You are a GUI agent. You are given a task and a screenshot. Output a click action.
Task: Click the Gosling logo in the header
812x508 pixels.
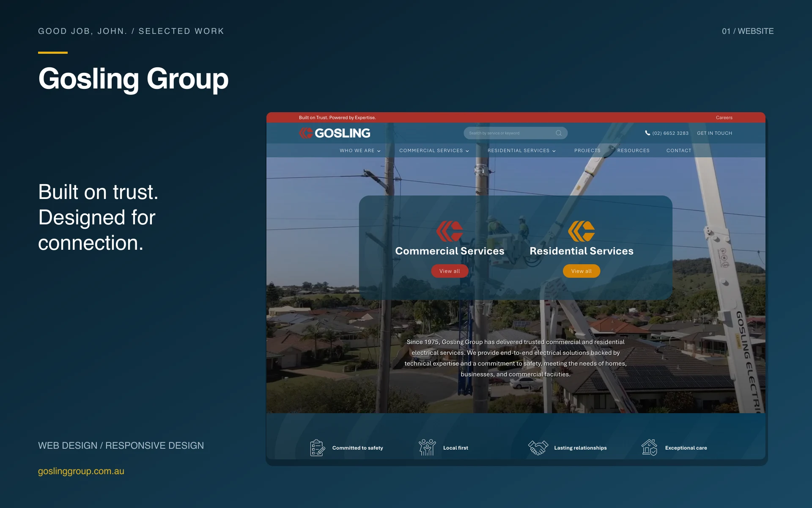click(335, 133)
